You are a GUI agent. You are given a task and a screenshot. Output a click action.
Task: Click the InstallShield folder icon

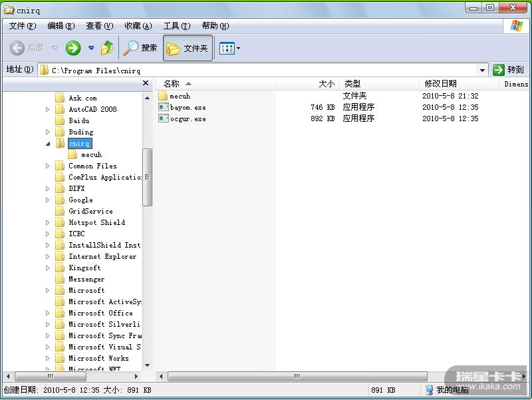click(x=60, y=245)
